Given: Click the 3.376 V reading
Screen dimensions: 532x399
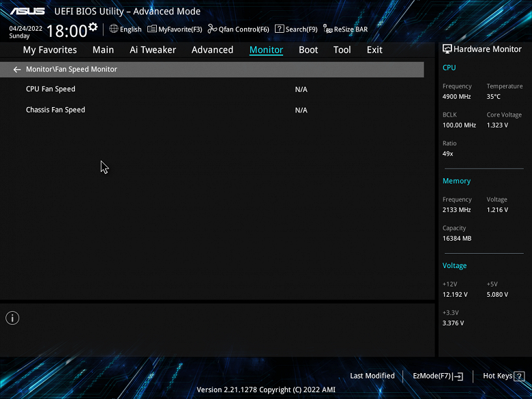Looking at the screenshot, I should (x=454, y=323).
